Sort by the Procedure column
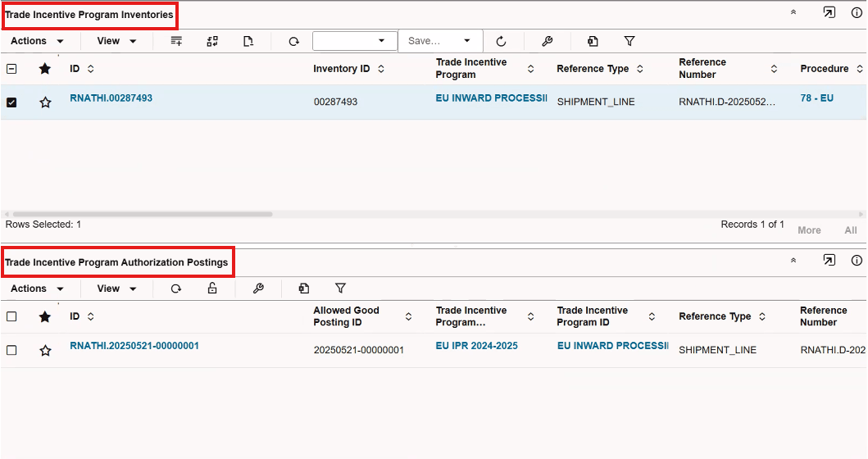The image size is (868, 459). click(860, 69)
